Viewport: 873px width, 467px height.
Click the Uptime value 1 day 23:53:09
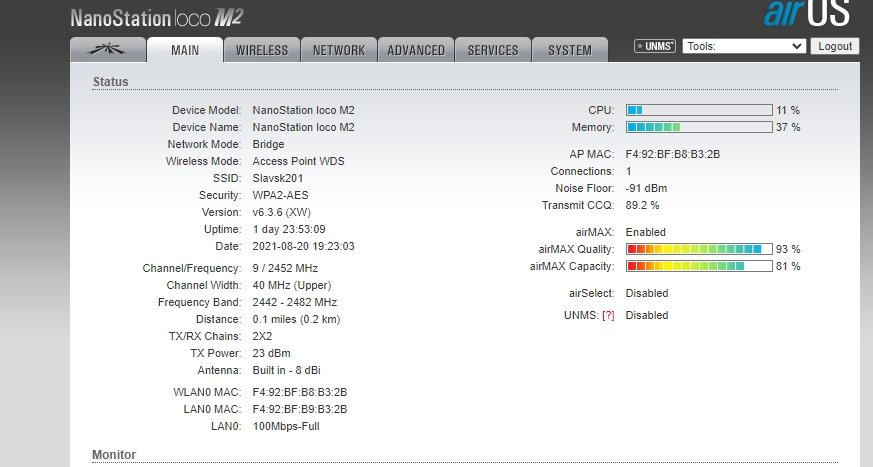tap(289, 229)
